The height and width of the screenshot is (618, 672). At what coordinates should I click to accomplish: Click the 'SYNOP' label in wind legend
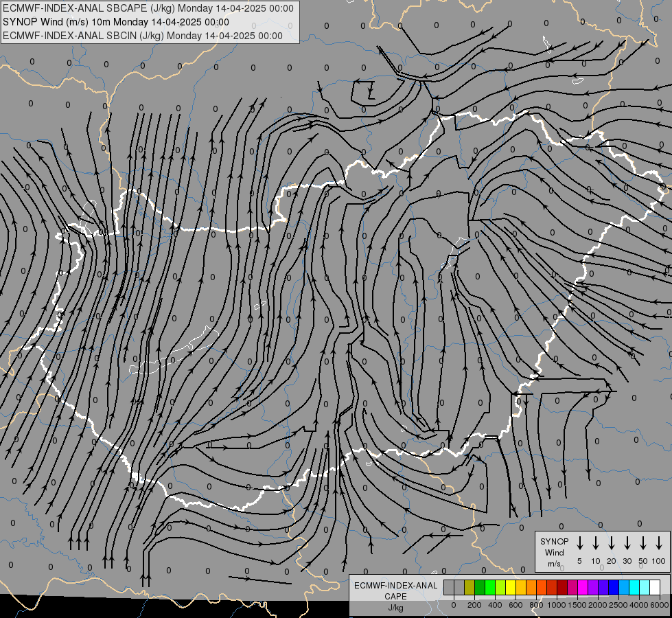click(x=554, y=541)
